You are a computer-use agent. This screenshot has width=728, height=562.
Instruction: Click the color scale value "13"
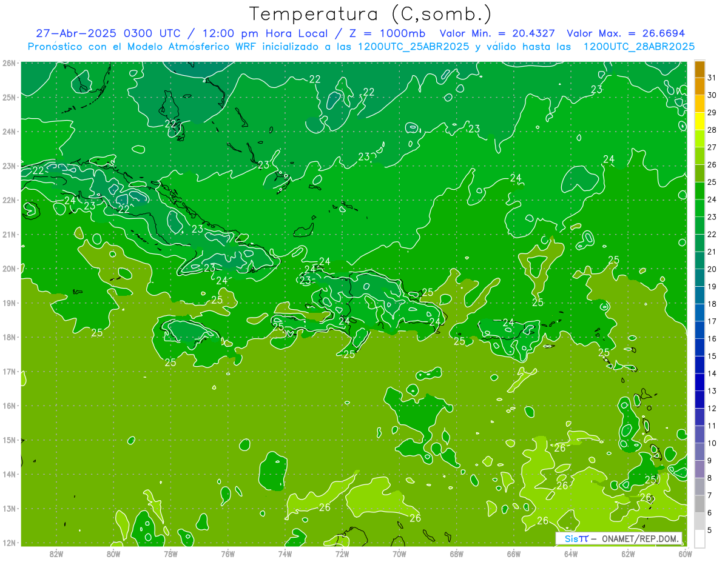[712, 391]
